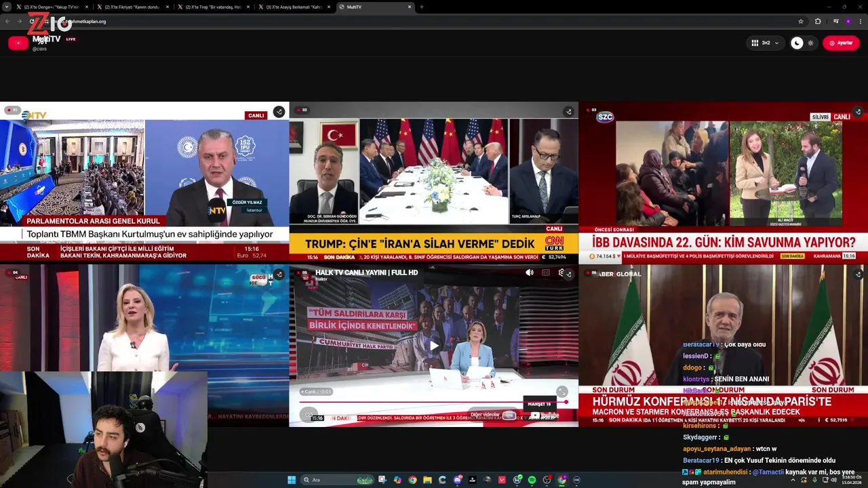Select the SZC TV İBB Davası stream cell

724,182
